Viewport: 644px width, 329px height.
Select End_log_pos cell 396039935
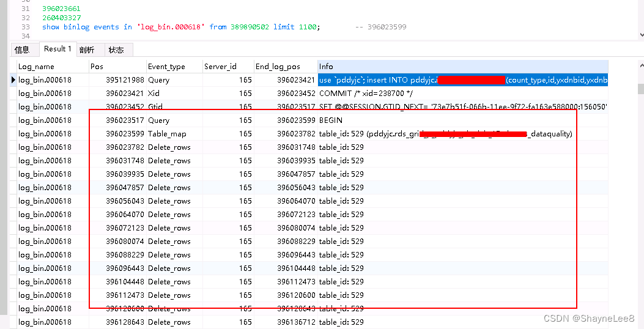(x=286, y=161)
